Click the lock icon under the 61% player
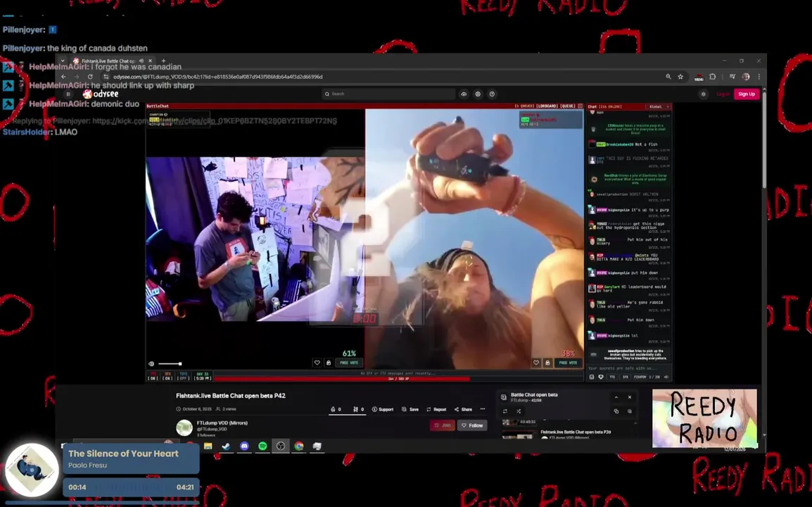Viewport: 812px width, 507px height. pyautogui.click(x=329, y=363)
